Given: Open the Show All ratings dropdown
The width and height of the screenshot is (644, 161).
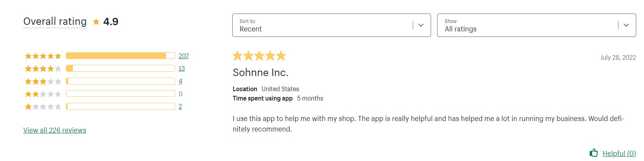Looking at the screenshot, I should coord(537,25).
